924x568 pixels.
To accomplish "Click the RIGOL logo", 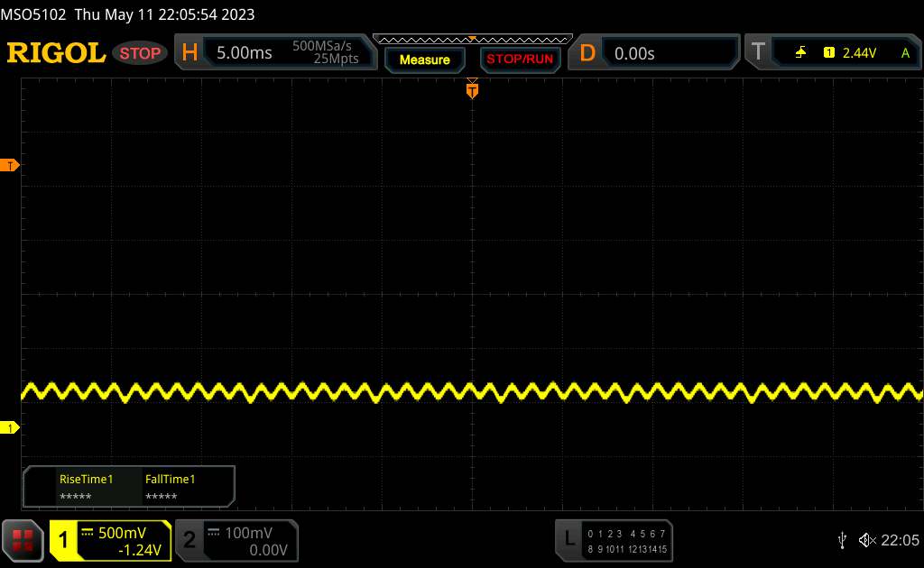I will point(56,53).
